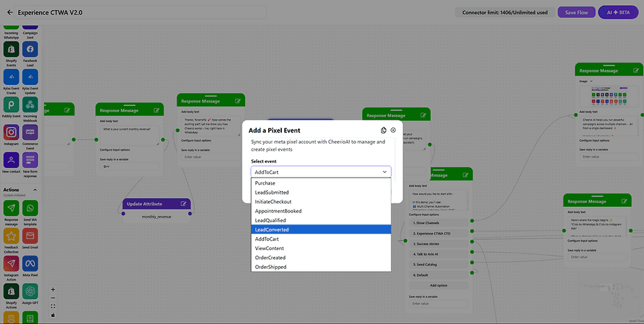Select the highlighted LeadConverted option
This screenshot has width=644, height=324.
pos(321,229)
